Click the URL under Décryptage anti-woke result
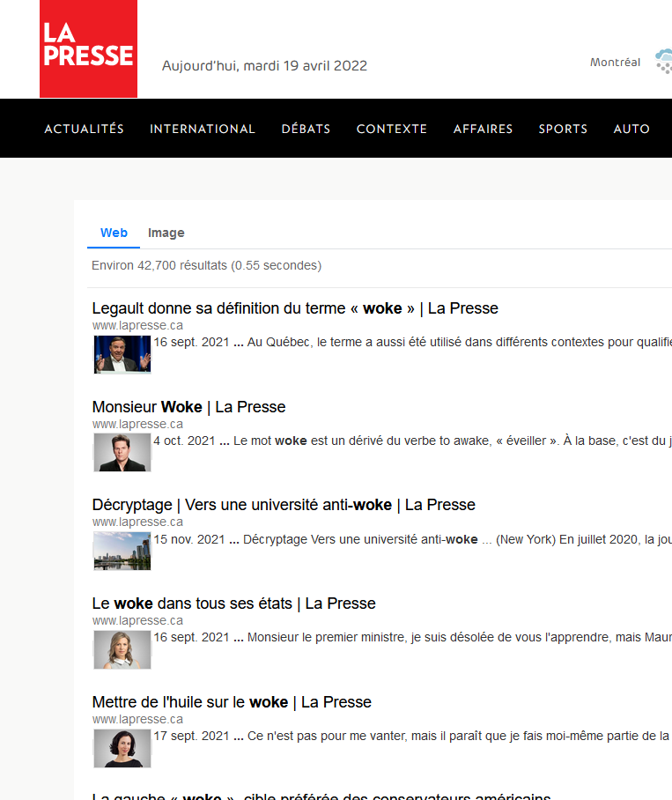The width and height of the screenshot is (672, 800). coord(137,522)
